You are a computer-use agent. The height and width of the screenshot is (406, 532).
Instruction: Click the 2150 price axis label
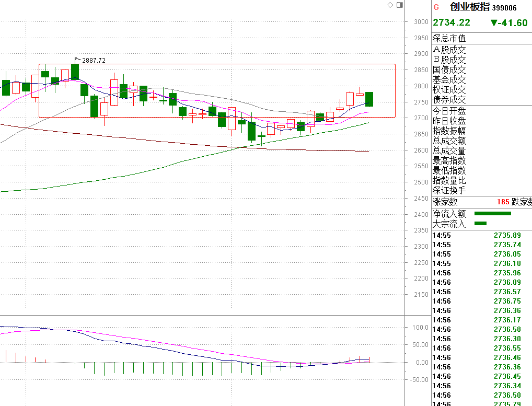pyautogui.click(x=421, y=295)
